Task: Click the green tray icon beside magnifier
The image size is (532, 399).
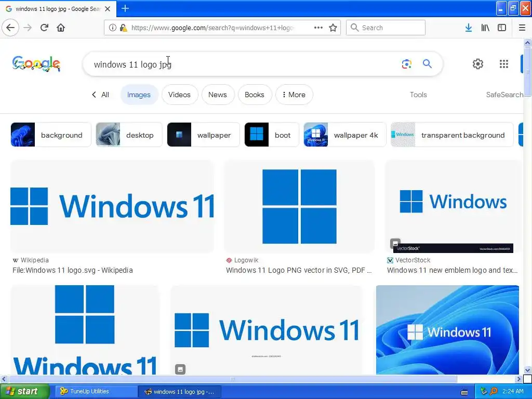Action: coord(484,391)
